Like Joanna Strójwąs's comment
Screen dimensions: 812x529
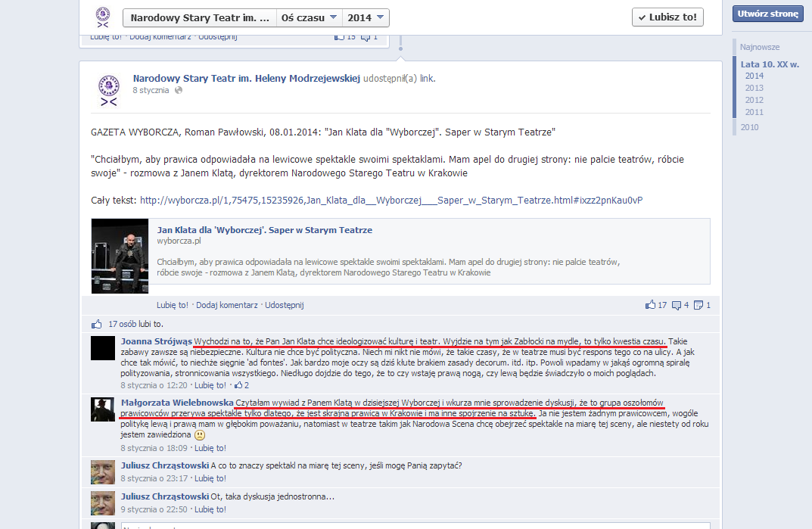tap(210, 385)
